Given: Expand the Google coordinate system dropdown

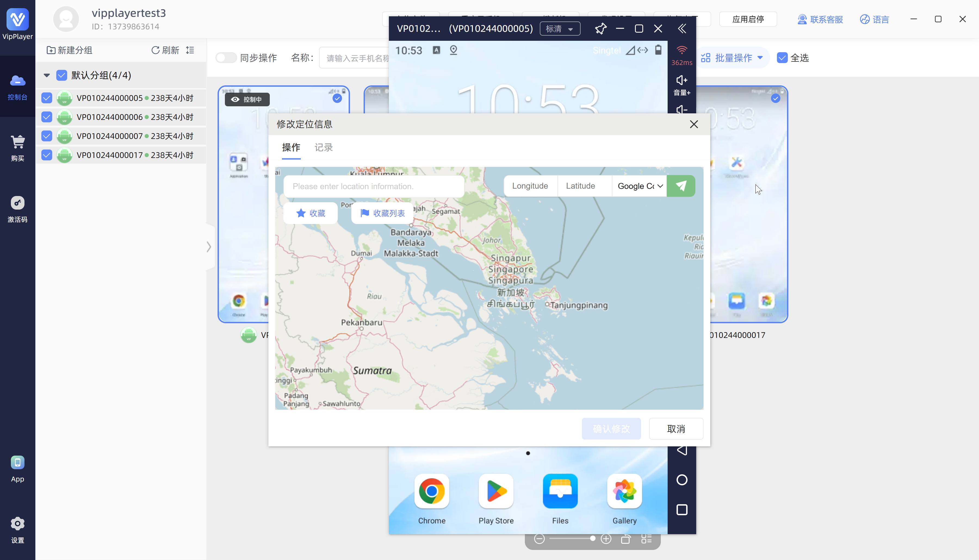Looking at the screenshot, I should (639, 186).
